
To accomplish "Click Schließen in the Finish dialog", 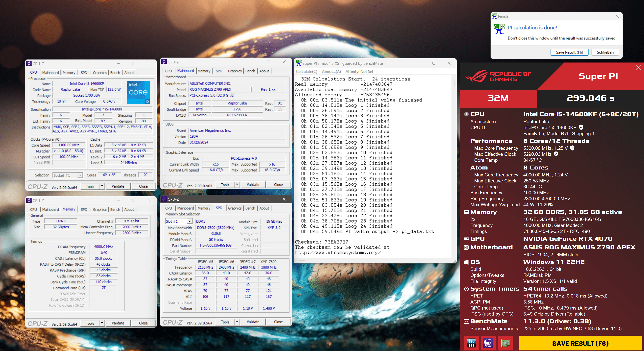I will [605, 52].
